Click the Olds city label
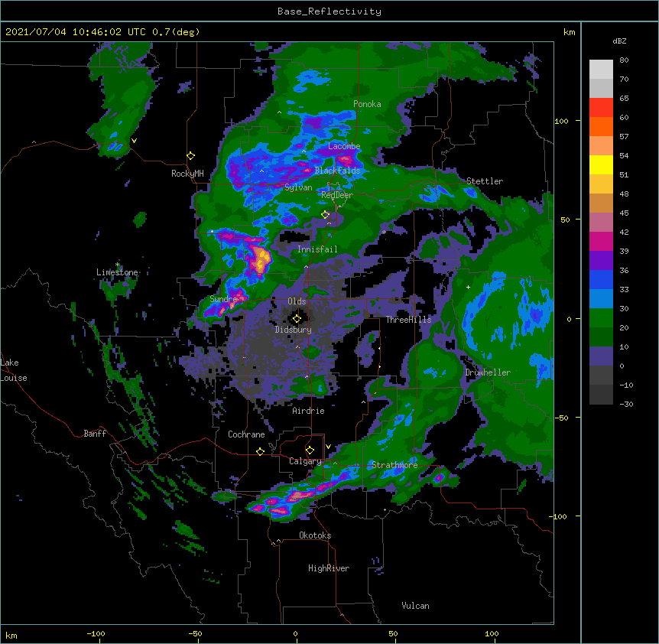The height and width of the screenshot is (644, 659). [x=297, y=301]
